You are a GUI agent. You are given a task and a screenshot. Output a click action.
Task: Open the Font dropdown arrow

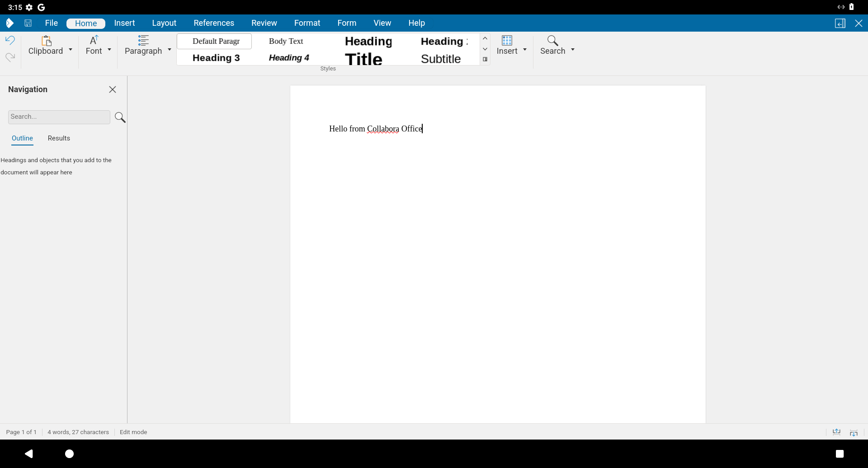pyautogui.click(x=109, y=50)
